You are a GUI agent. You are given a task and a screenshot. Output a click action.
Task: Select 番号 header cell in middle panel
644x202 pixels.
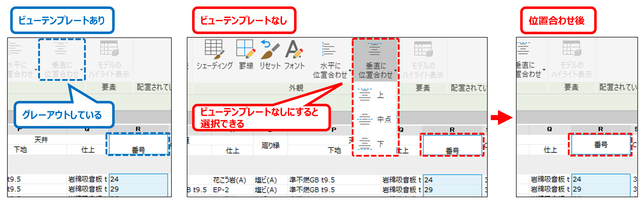(452, 145)
